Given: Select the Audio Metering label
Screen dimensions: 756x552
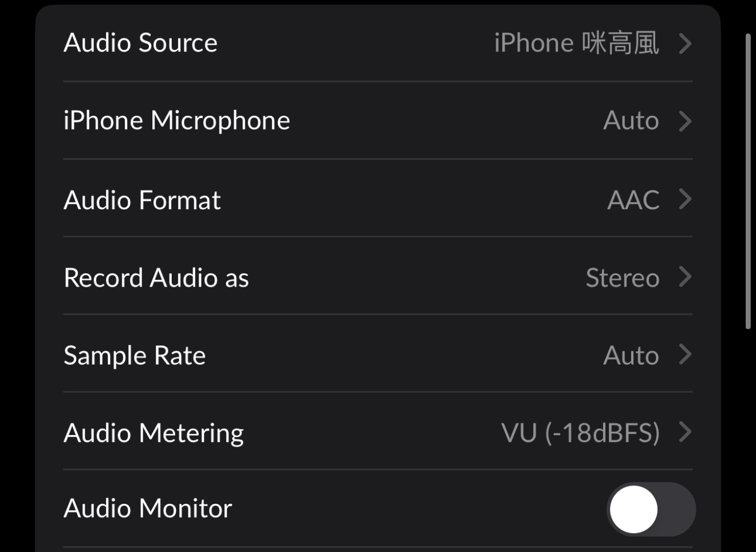Looking at the screenshot, I should pos(154,434).
